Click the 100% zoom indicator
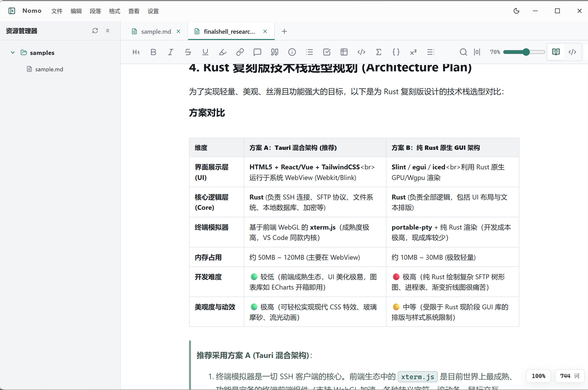588x390 pixels. pyautogui.click(x=538, y=376)
